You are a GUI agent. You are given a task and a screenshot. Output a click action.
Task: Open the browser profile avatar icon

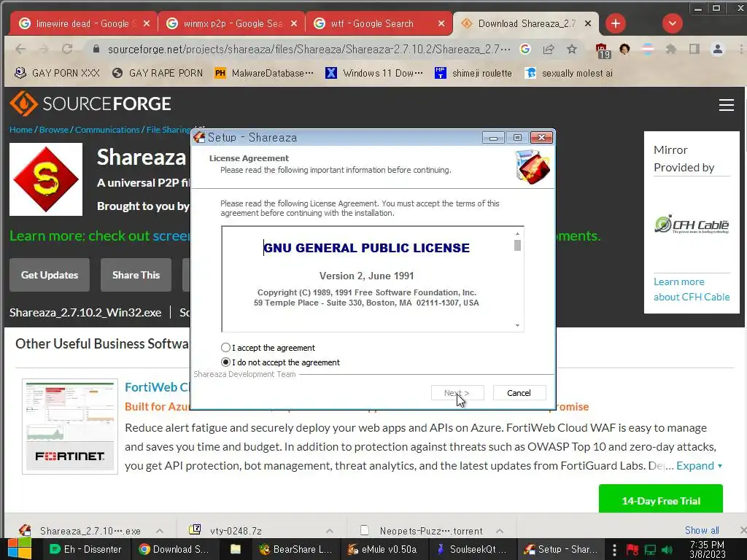click(x=718, y=49)
